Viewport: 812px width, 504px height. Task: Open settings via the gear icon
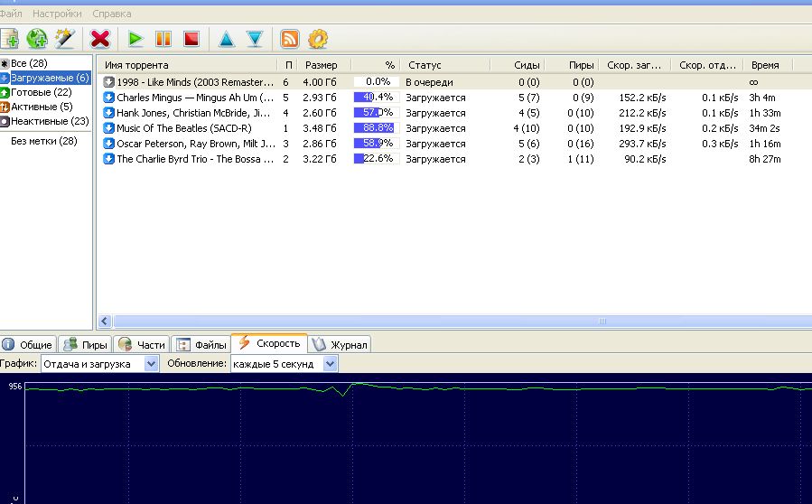(317, 39)
